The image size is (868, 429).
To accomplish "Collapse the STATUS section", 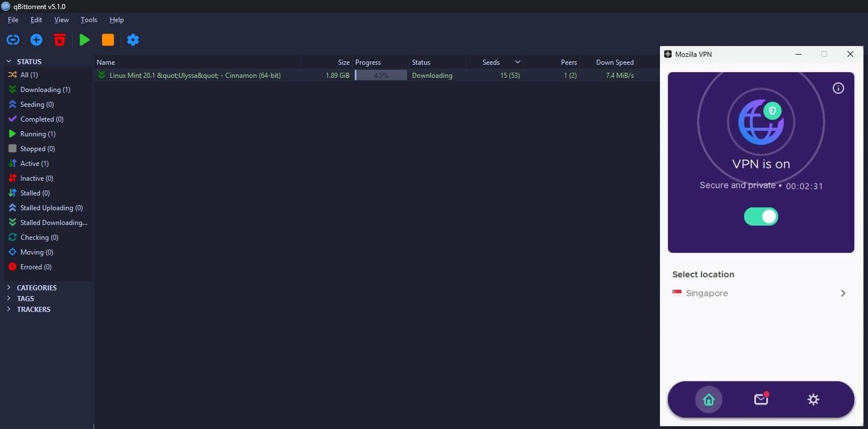I will (x=9, y=61).
